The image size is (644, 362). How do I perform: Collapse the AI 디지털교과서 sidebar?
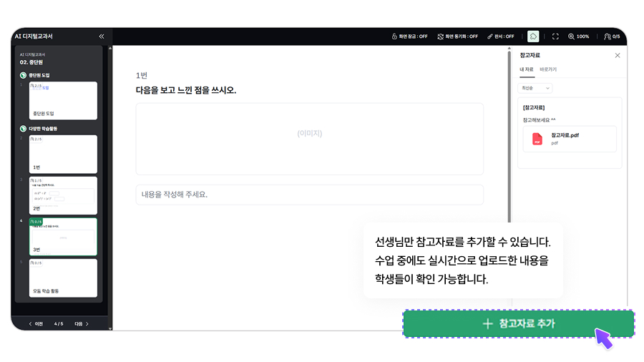tap(101, 36)
